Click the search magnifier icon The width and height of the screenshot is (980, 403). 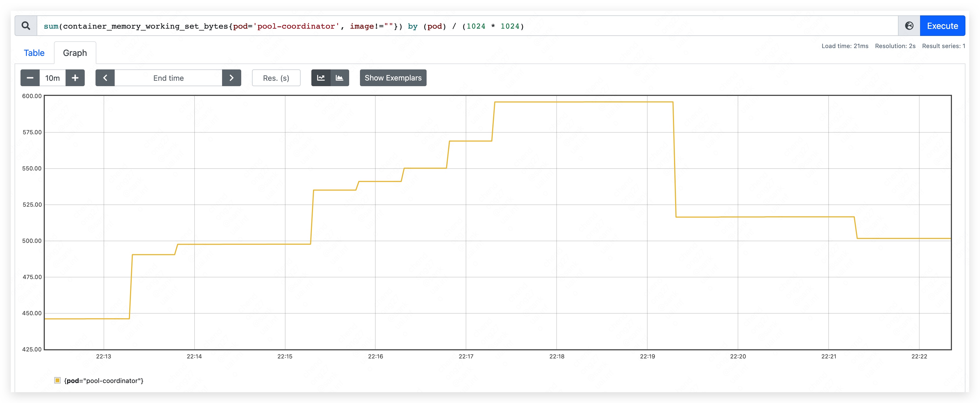tap(26, 26)
